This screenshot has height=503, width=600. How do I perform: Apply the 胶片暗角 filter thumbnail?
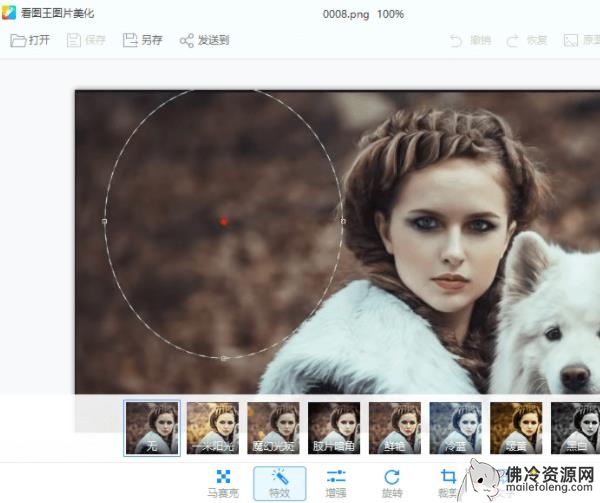click(334, 428)
